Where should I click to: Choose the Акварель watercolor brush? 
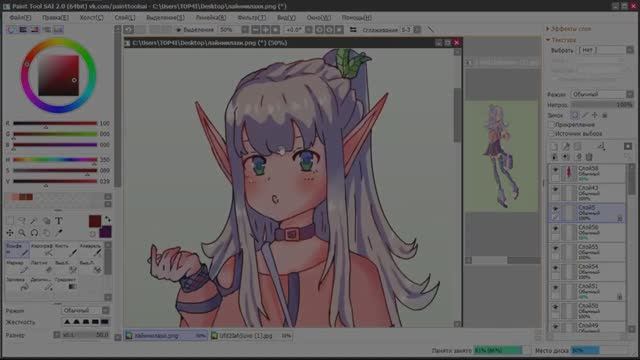point(91,249)
